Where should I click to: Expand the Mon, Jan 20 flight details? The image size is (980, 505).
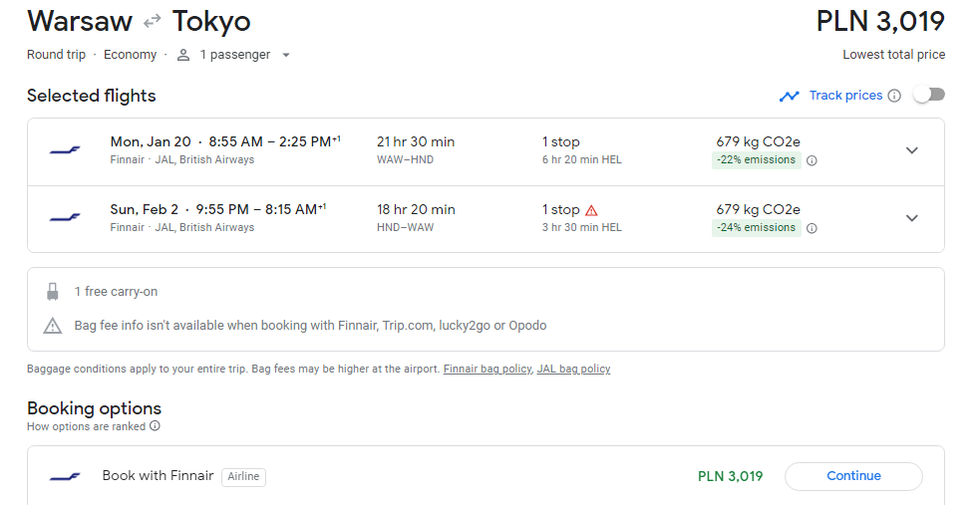[x=912, y=150]
